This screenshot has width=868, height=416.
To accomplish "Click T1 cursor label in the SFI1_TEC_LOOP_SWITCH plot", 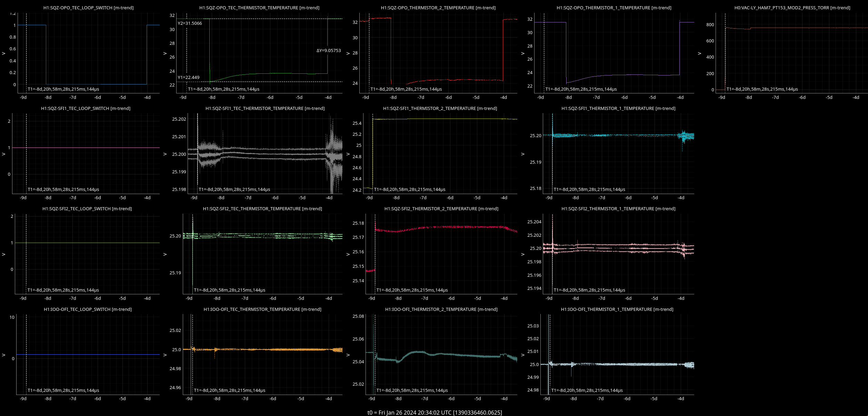I will point(63,190).
